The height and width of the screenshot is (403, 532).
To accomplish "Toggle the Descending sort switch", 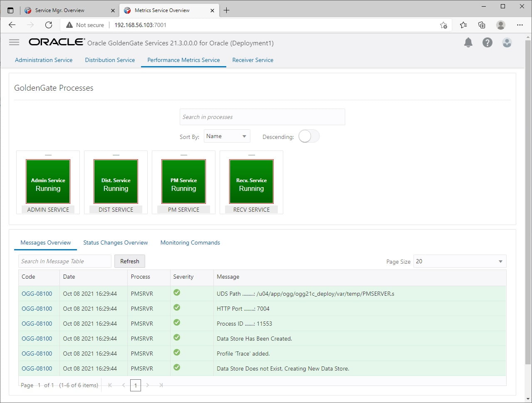I will [x=309, y=136].
